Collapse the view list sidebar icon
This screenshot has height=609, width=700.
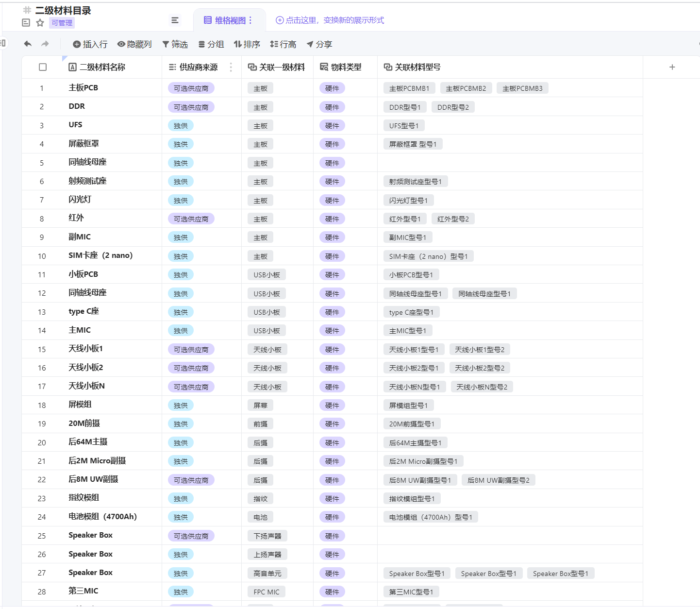coord(175,20)
